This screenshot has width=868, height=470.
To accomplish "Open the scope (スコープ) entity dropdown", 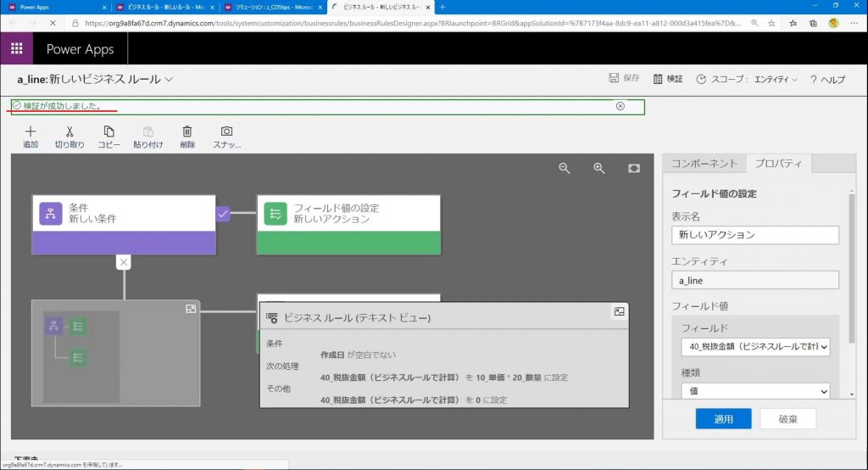I will (x=776, y=79).
